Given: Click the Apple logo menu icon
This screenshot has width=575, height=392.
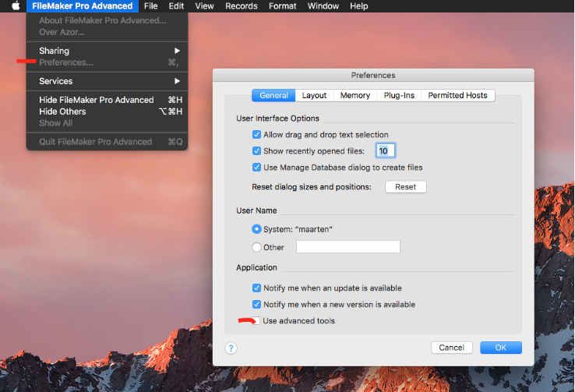Looking at the screenshot, I should (15, 6).
